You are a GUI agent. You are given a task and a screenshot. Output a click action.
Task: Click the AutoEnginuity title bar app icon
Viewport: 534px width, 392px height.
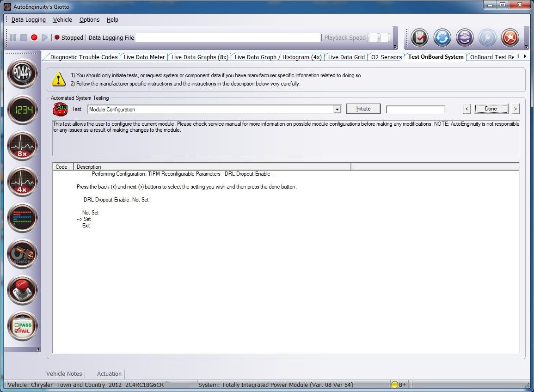(7, 6)
